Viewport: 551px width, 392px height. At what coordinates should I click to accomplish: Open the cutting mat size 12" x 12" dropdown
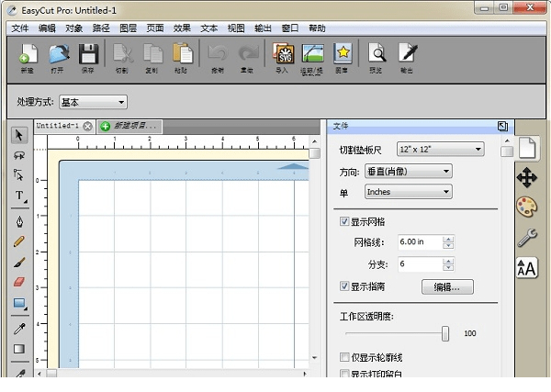[440, 150]
